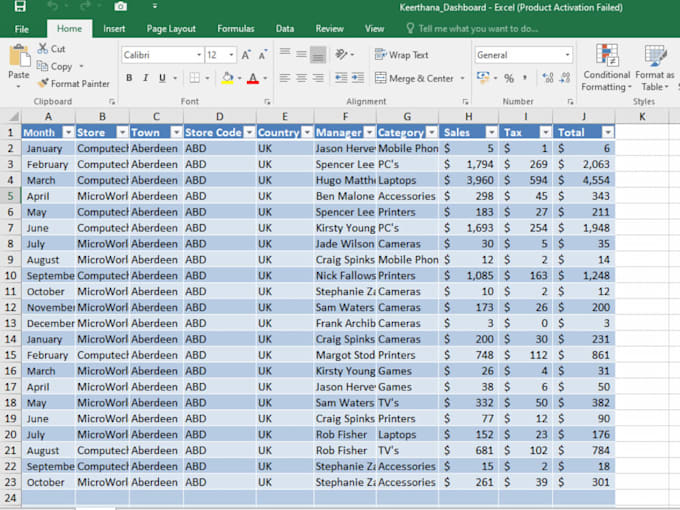Click the Middle Align icon

(x=301, y=54)
